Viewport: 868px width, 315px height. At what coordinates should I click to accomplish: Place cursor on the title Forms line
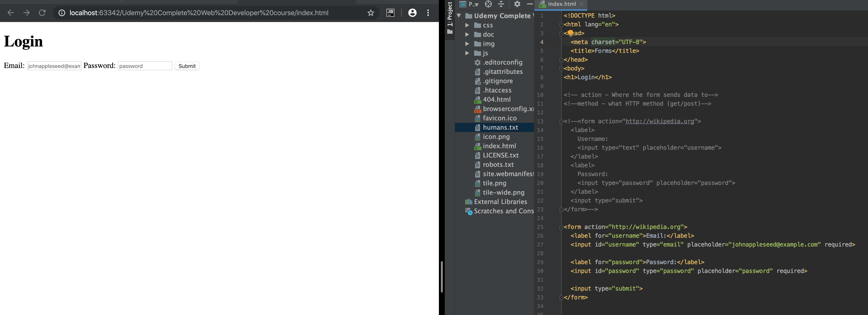point(605,51)
